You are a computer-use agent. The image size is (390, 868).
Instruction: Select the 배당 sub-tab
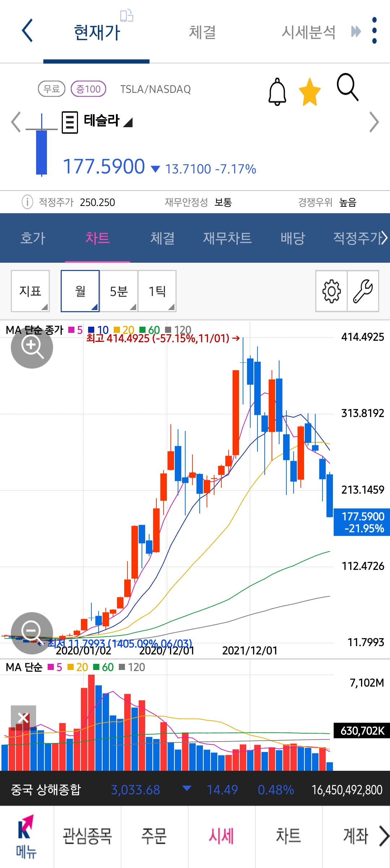click(293, 238)
